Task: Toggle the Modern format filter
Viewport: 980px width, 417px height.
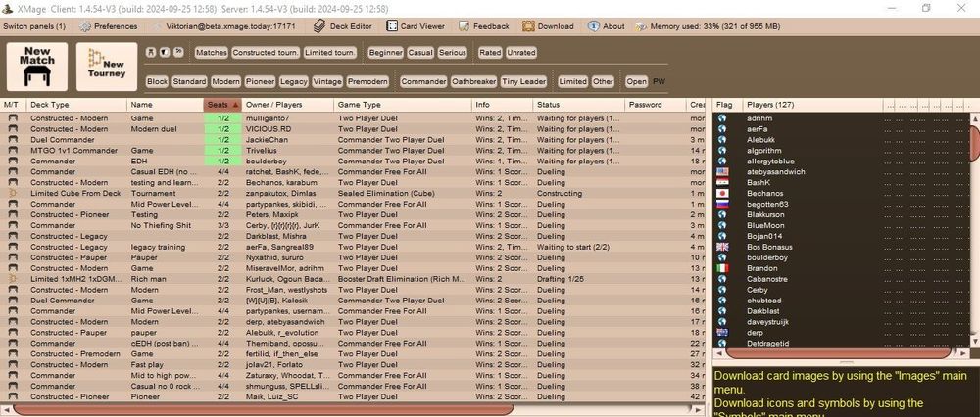Action: (x=225, y=82)
